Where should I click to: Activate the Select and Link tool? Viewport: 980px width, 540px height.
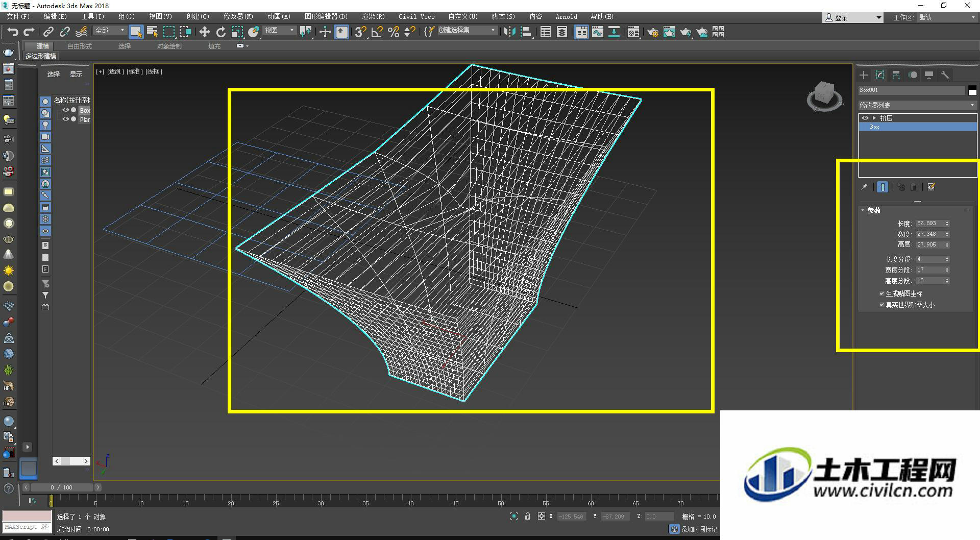pyautogui.click(x=48, y=32)
